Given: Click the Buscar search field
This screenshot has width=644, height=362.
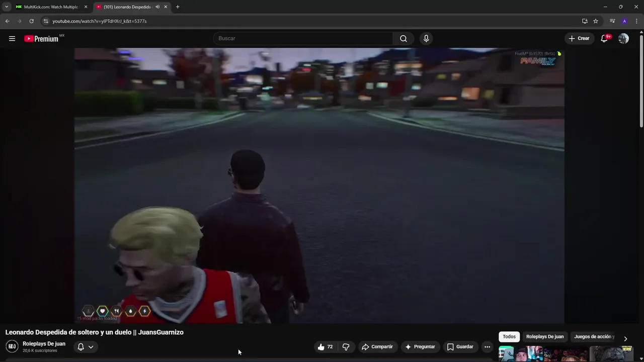Looking at the screenshot, I should (x=303, y=38).
